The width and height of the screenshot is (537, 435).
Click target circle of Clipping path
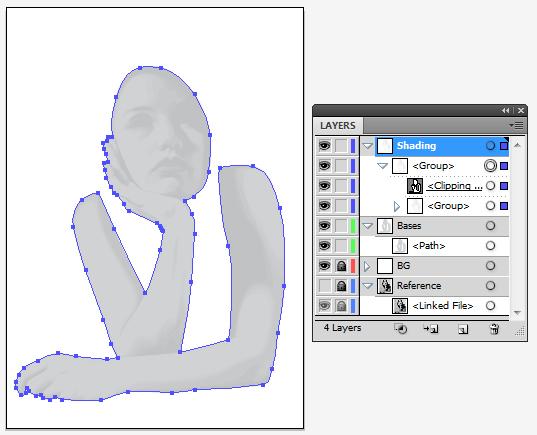pyautogui.click(x=490, y=186)
